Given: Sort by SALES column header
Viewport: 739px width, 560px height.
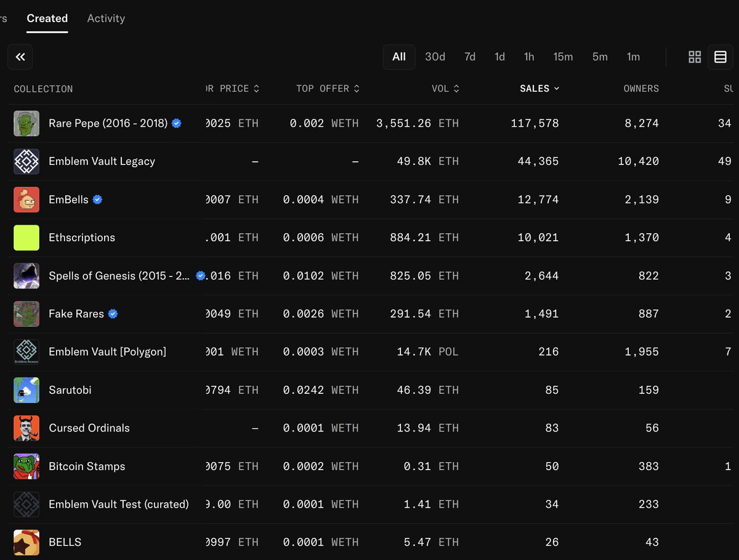Looking at the screenshot, I should point(539,89).
